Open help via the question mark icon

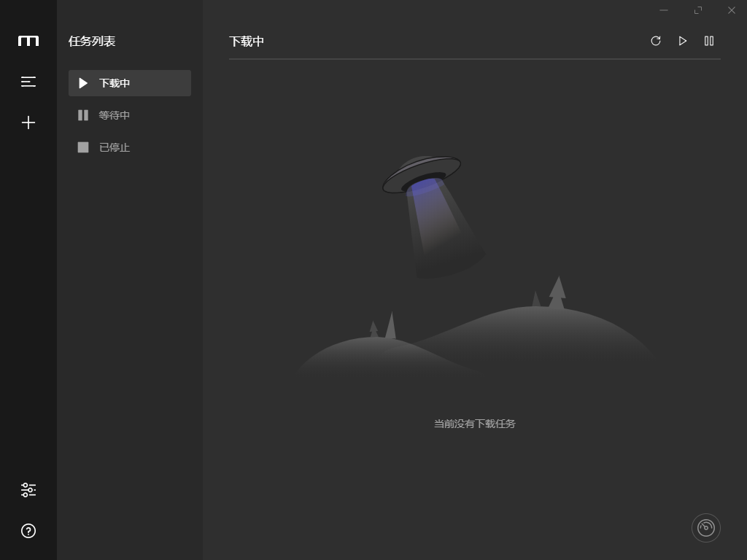[28, 531]
